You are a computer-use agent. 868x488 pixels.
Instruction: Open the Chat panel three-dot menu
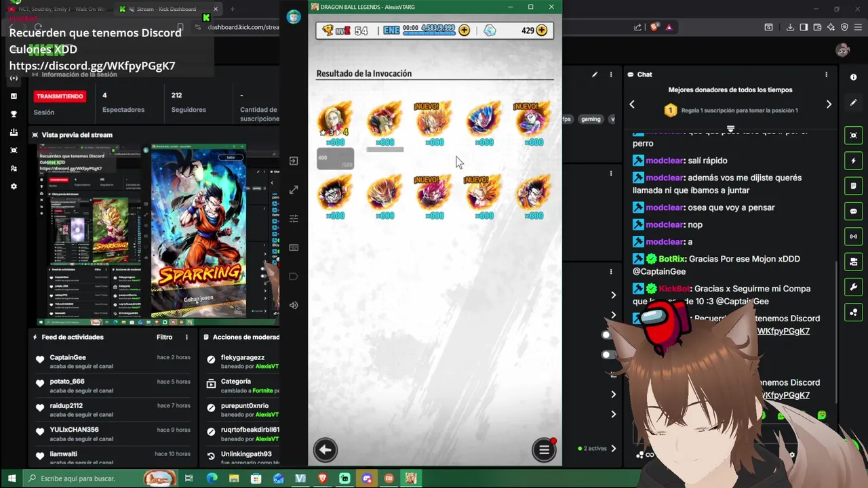pyautogui.click(x=826, y=75)
